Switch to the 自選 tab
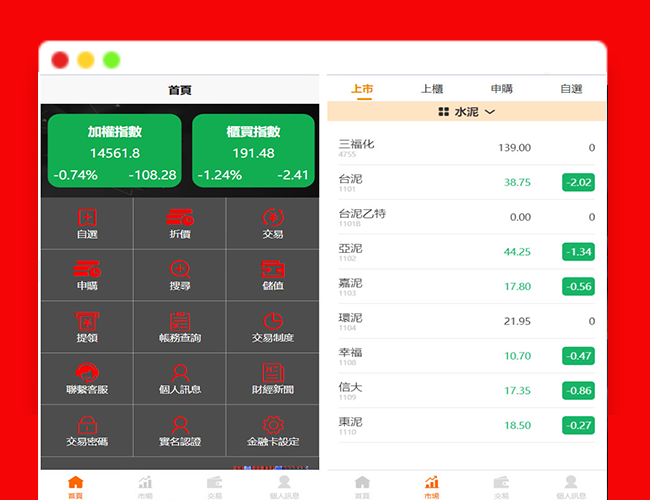Viewport: 650px width, 500px height. (x=571, y=89)
